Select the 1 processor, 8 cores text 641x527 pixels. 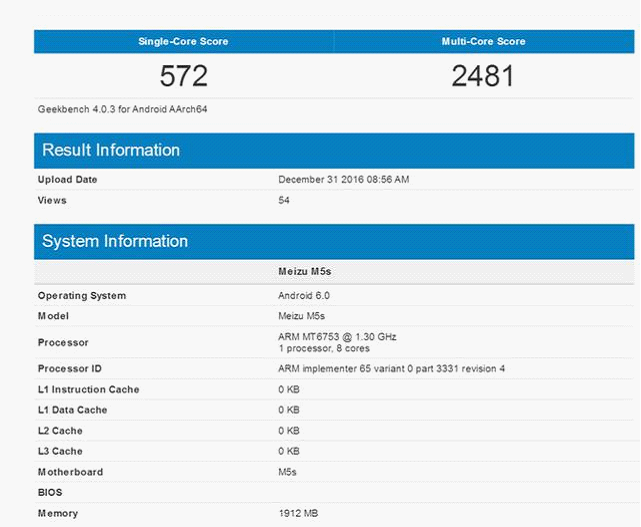click(324, 348)
